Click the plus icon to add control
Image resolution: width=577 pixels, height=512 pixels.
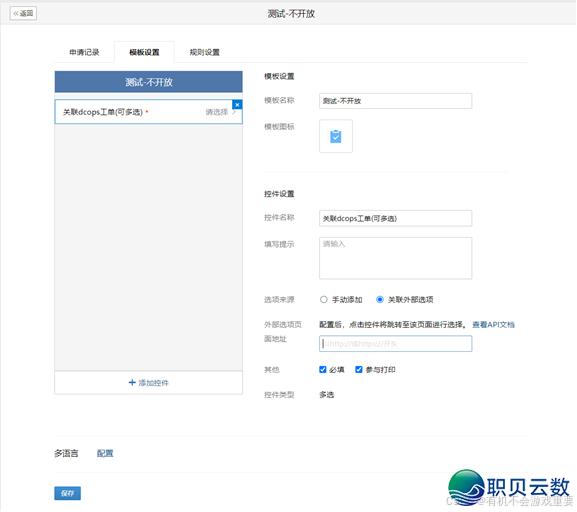132,383
